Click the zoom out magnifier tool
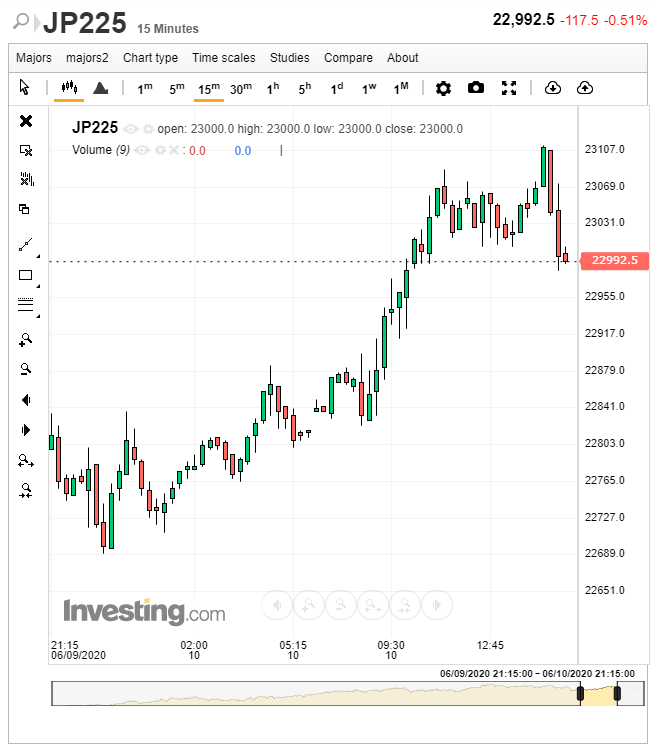The width and height of the screenshot is (659, 746). [26, 369]
